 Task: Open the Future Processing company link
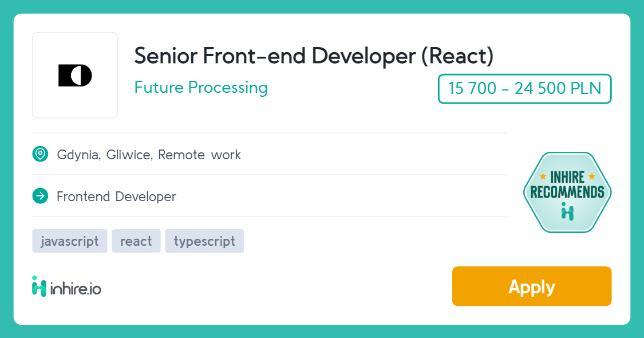pos(201,88)
